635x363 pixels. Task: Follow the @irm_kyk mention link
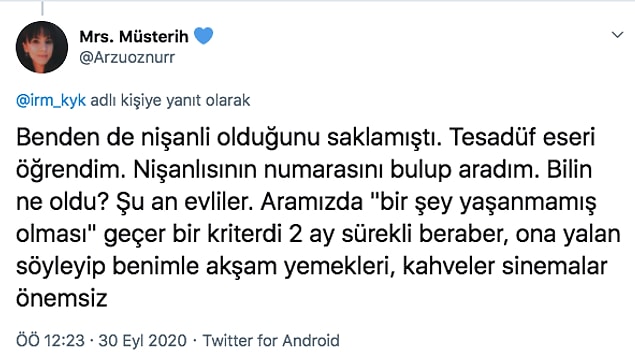tap(51, 100)
